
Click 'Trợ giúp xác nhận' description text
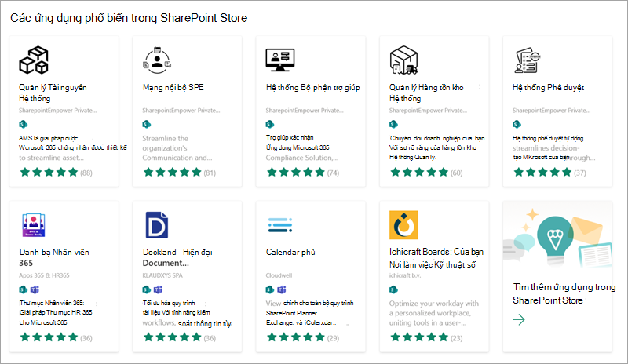pos(302,147)
